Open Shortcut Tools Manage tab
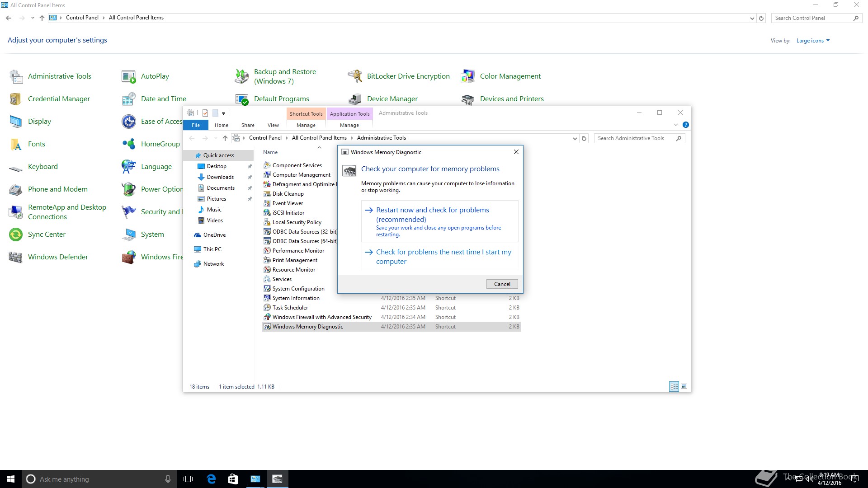The width and height of the screenshot is (868, 488). click(x=306, y=125)
